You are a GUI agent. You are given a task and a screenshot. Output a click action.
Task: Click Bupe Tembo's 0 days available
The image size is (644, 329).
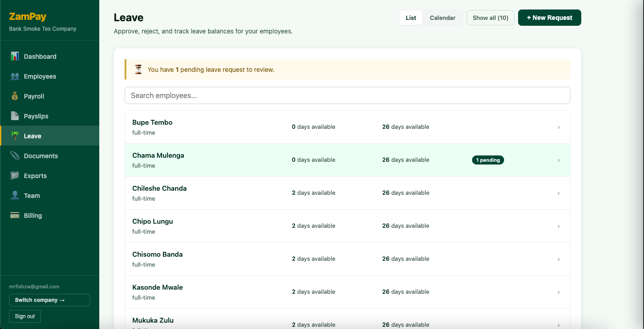click(x=314, y=127)
